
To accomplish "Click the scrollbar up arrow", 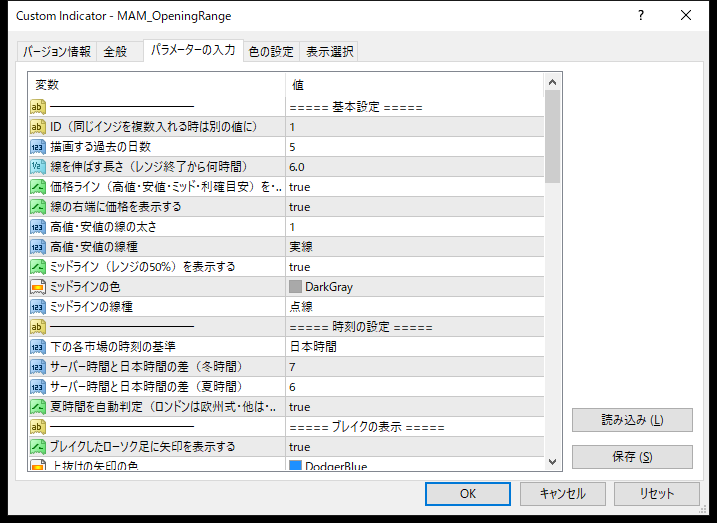I will 552,82.
